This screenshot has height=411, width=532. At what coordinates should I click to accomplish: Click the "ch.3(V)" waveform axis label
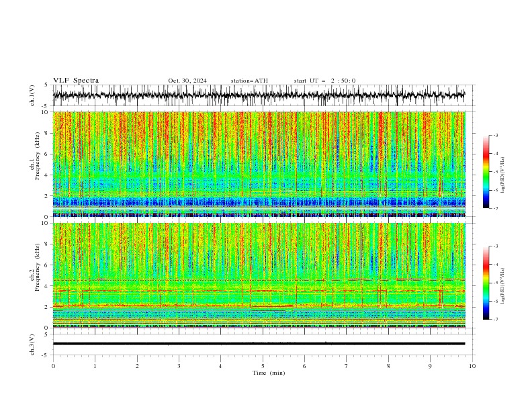[x=32, y=345]
